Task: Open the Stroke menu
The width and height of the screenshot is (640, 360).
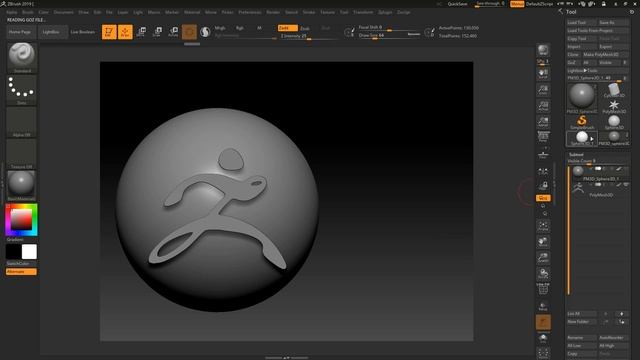Action: tap(309, 12)
